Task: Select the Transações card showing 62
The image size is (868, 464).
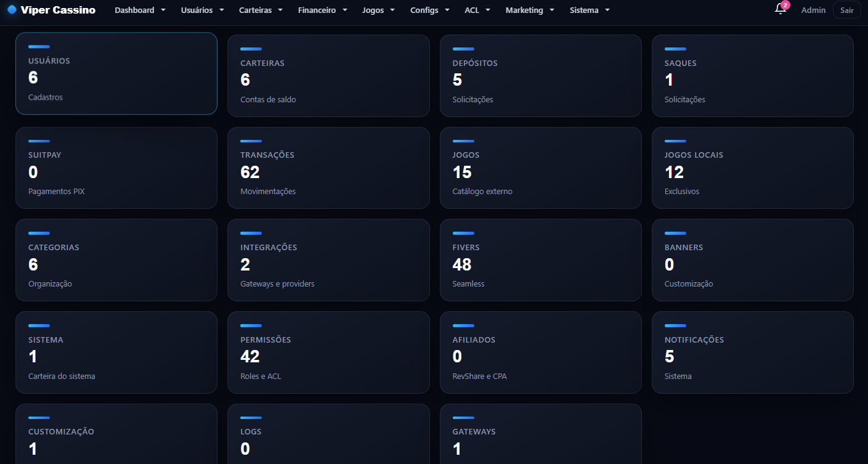Action: 328,168
